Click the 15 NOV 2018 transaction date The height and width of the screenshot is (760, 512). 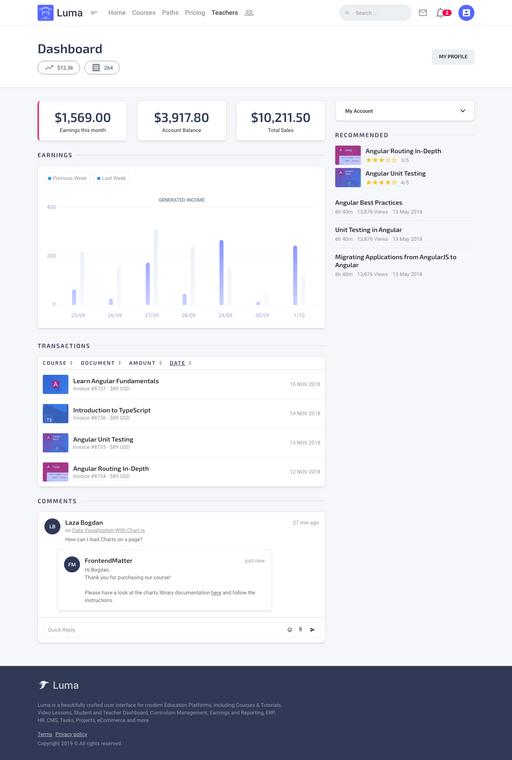[305, 384]
